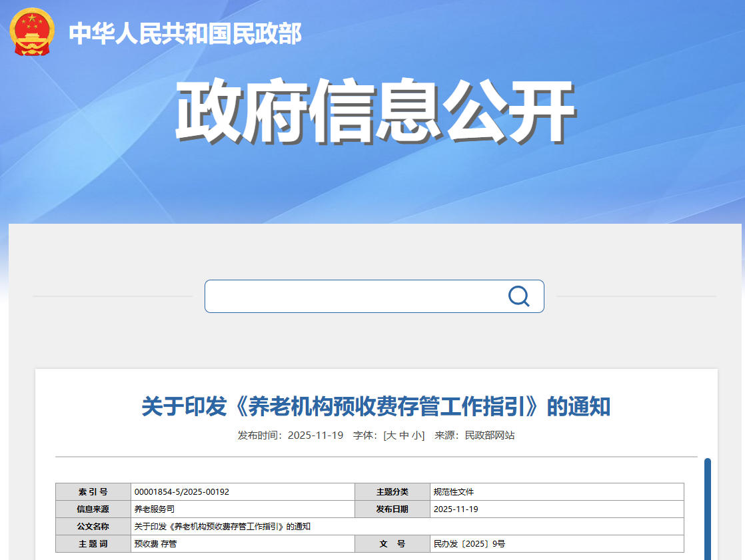Click the document name value in 公文名称 row
Image resolution: width=745 pixels, height=560 pixels.
tap(222, 527)
